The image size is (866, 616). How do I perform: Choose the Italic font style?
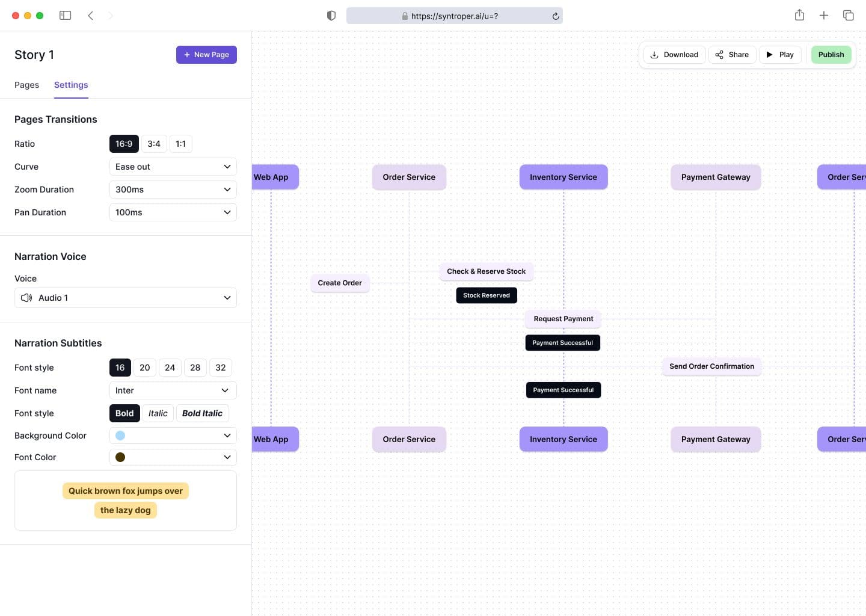pos(158,413)
